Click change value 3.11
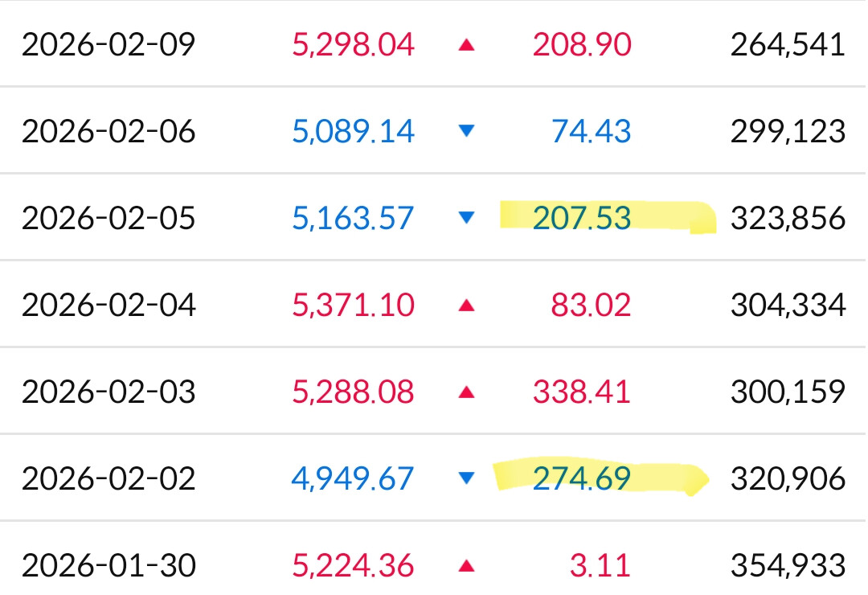Viewport: 868px width, 595px height. (600, 566)
